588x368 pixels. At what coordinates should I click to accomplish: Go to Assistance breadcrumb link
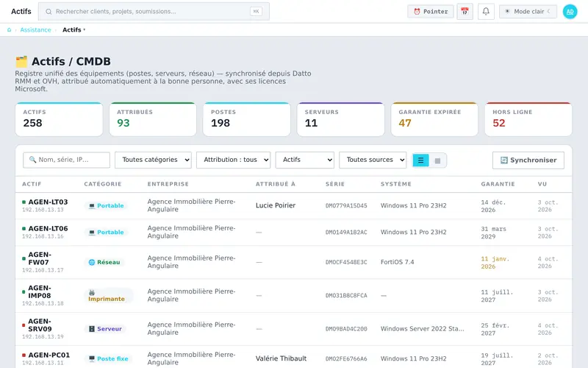pyautogui.click(x=35, y=29)
